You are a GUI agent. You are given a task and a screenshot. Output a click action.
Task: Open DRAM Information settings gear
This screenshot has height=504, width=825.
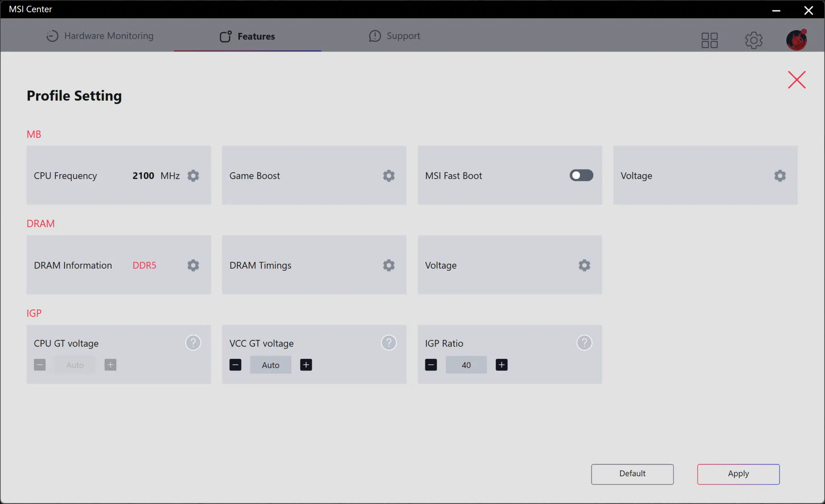193,265
